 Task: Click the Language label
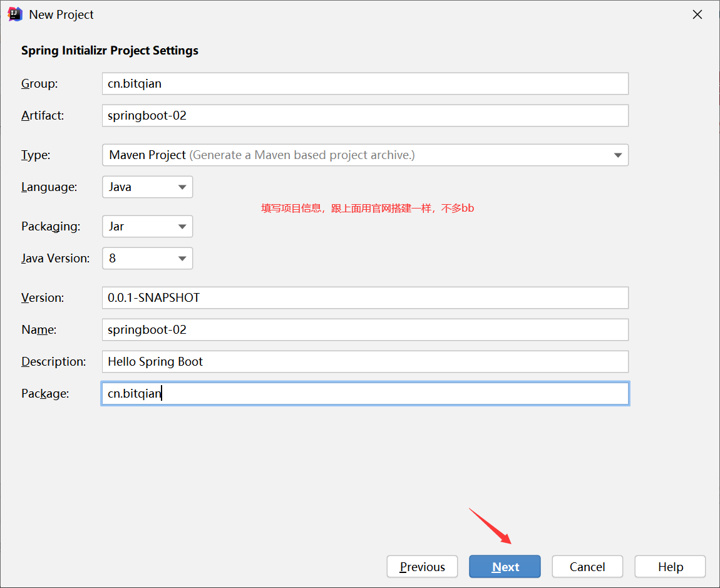(x=49, y=187)
